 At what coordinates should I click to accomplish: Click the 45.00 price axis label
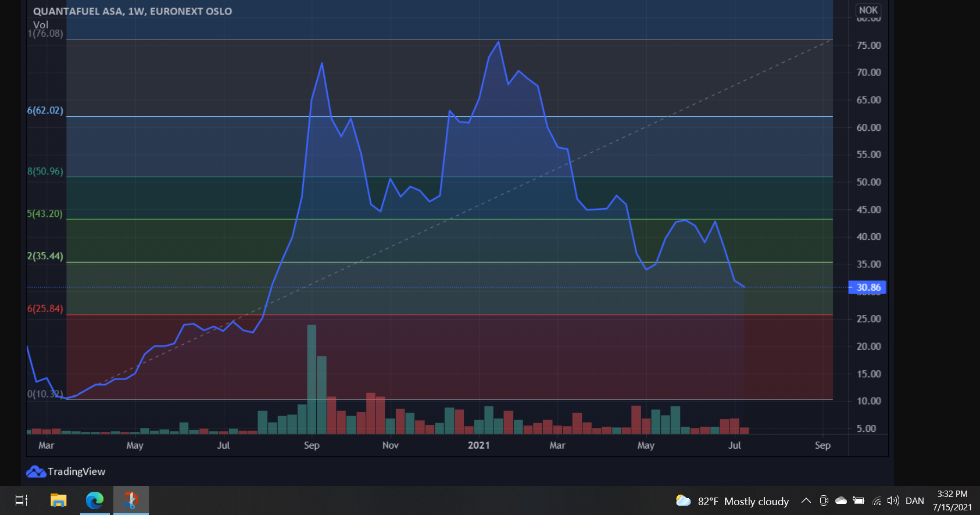point(868,210)
